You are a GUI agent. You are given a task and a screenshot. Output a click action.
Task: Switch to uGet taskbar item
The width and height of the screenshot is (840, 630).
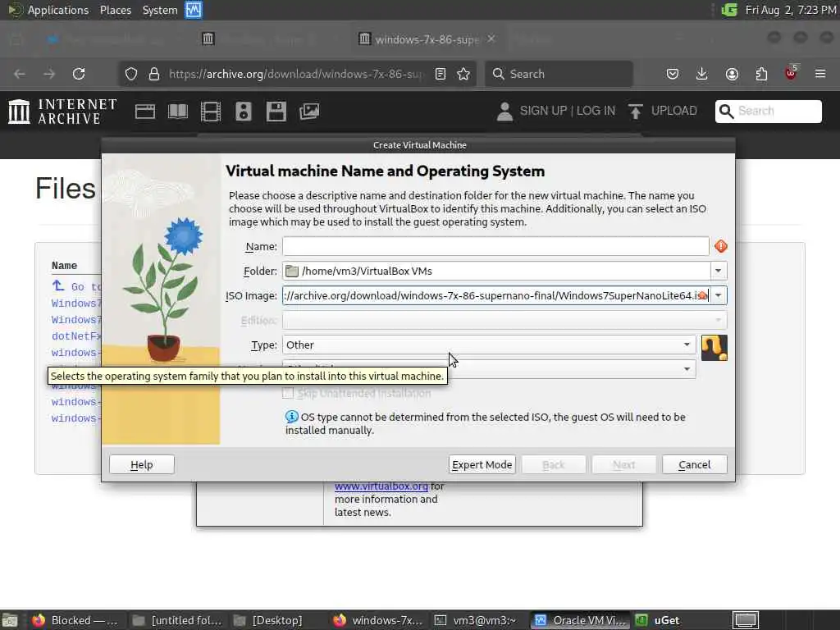[658, 620]
